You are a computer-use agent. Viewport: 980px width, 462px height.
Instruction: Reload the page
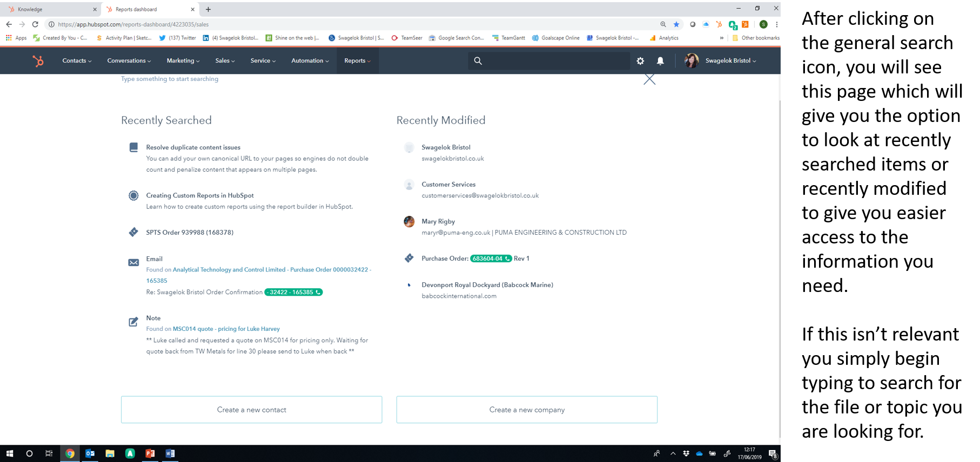click(35, 24)
